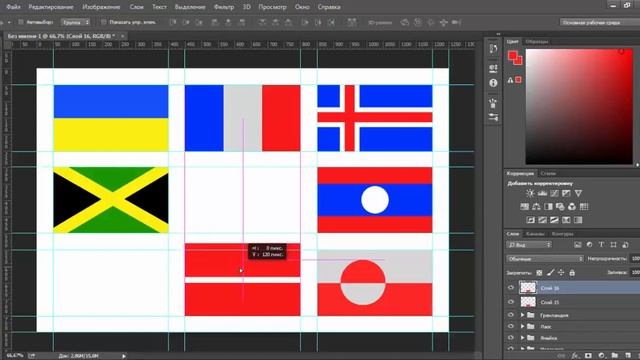Open the Файл menu
This screenshot has width=640, height=360.
pyautogui.click(x=13, y=7)
